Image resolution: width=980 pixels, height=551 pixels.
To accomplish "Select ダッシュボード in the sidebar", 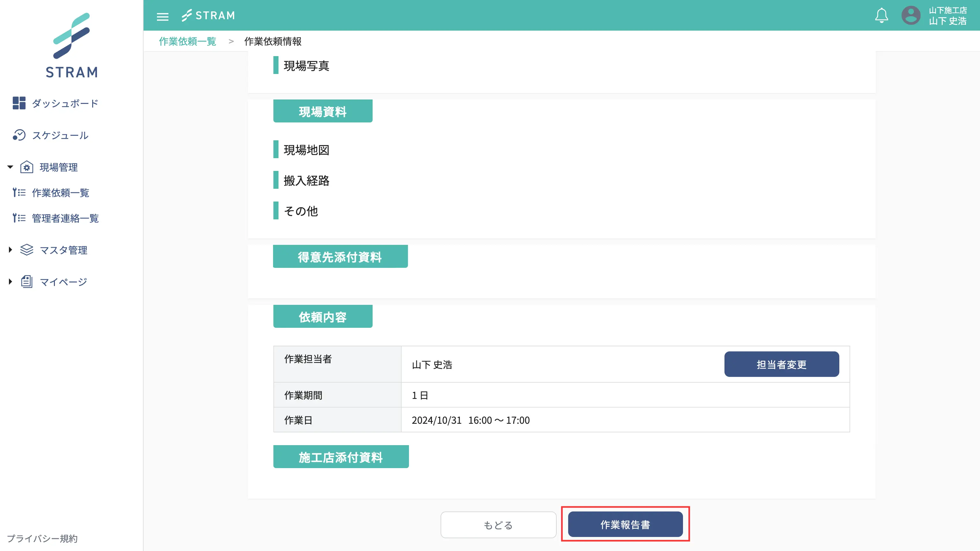I will (65, 103).
